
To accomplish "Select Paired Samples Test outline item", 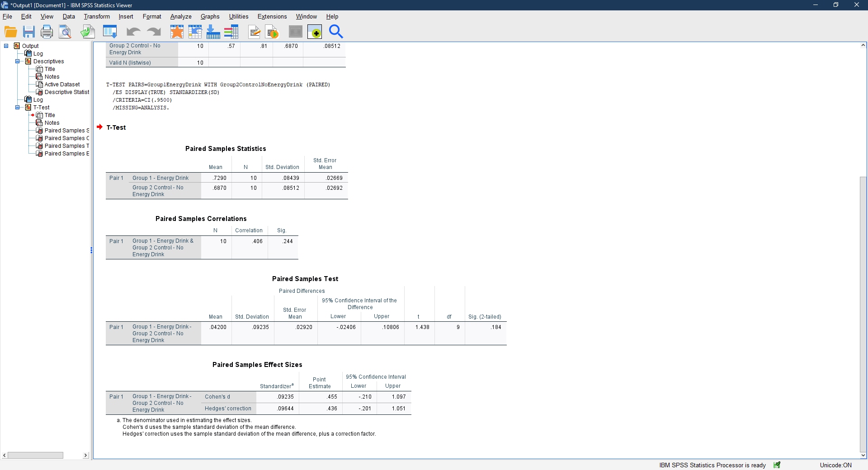I will 67,146.
